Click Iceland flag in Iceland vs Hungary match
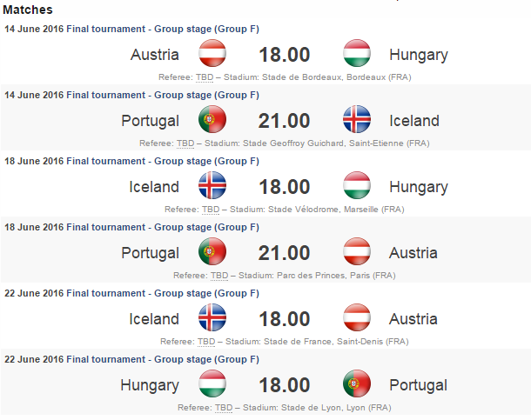Screen dimensions: 531x420 click(212, 186)
